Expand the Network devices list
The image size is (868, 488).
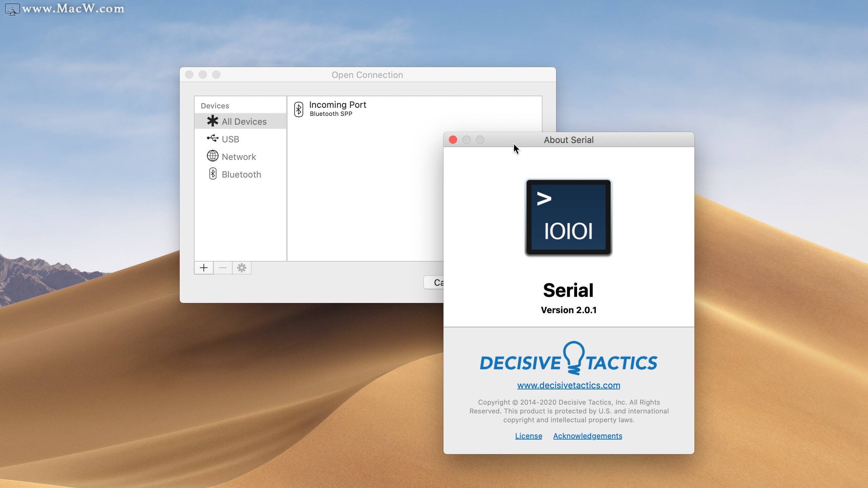(238, 156)
